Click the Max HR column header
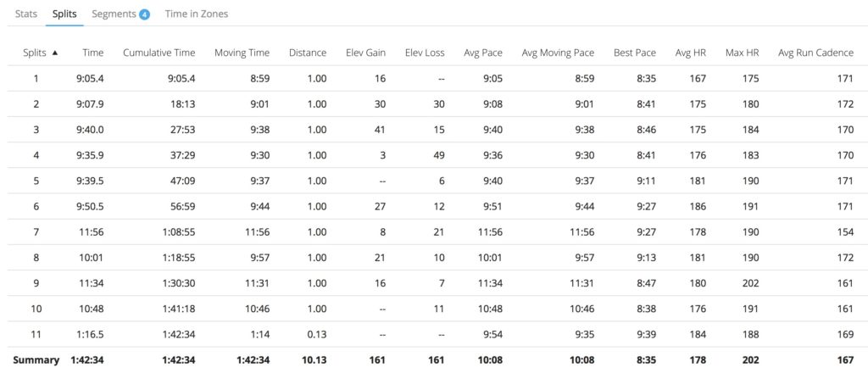Image resolution: width=868 pixels, height=379 pixels. coord(742,53)
